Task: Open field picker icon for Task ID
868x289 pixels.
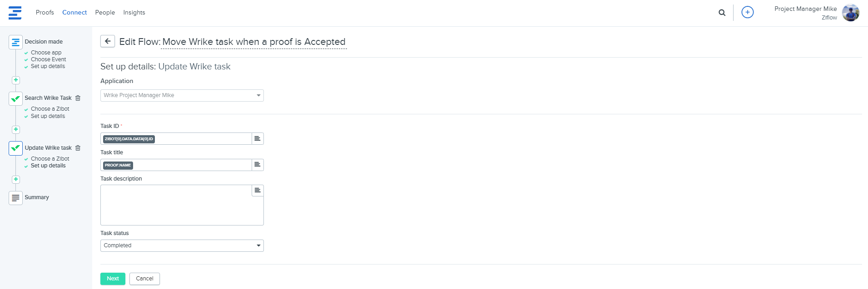Action: pyautogui.click(x=258, y=139)
